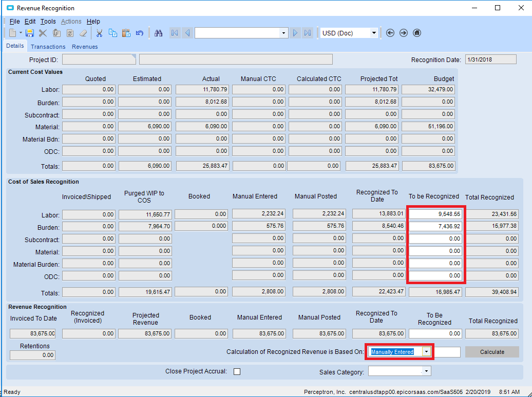Viewport: 532px width, 397px height.
Task: Expand the New document dropdown arrow
Action: coord(21,33)
